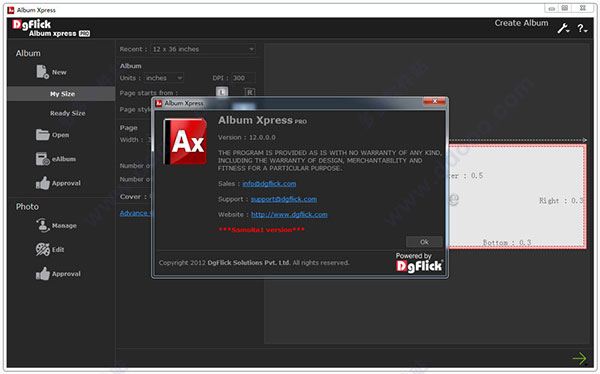This screenshot has width=600, height=374.
Task: Click the Album Xpress PRO heading
Action: pos(262,120)
